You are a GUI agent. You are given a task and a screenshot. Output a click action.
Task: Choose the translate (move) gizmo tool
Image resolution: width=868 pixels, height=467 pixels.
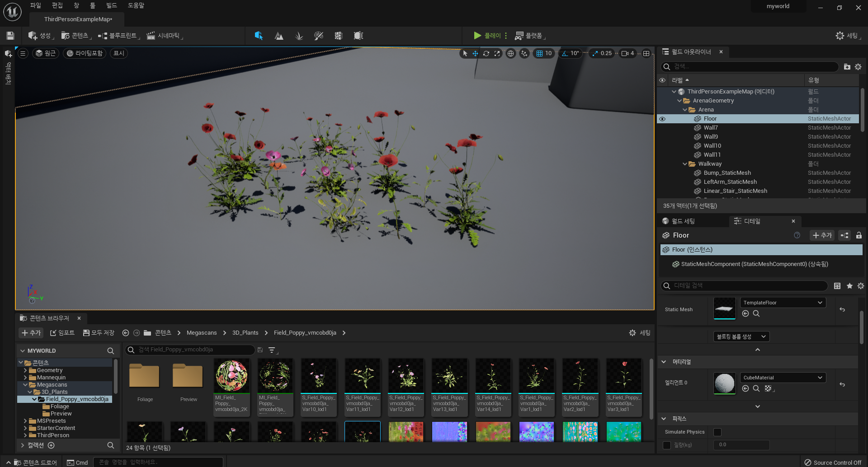[x=475, y=53]
